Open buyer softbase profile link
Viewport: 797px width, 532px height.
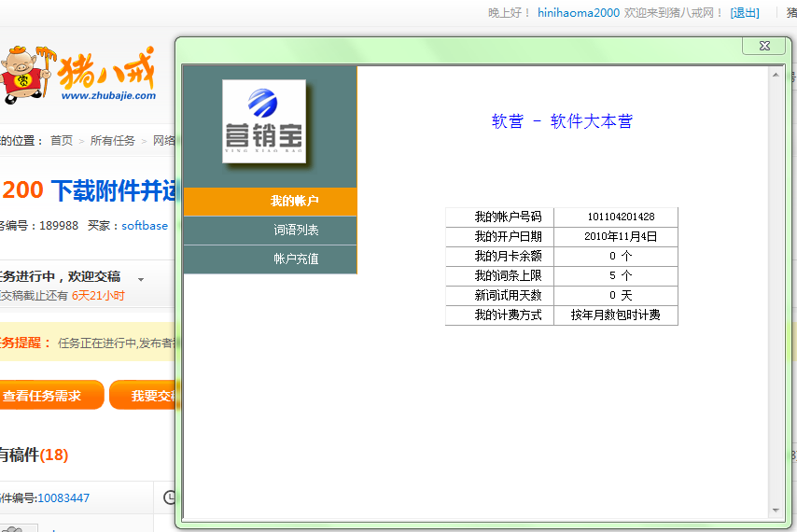point(145,226)
